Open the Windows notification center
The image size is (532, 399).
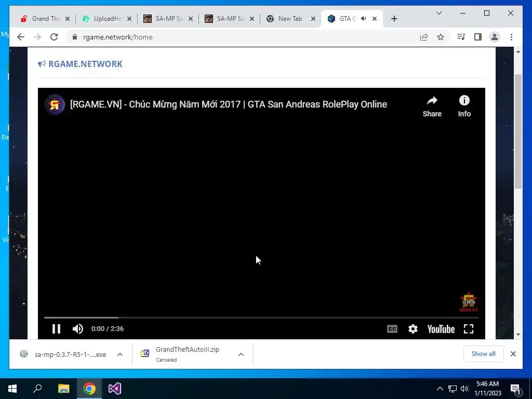(516, 389)
